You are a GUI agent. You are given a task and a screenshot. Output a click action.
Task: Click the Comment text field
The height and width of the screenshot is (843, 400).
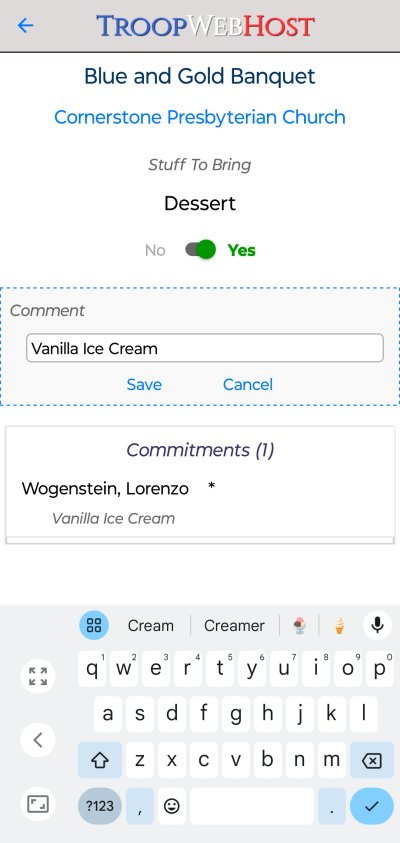(x=205, y=348)
